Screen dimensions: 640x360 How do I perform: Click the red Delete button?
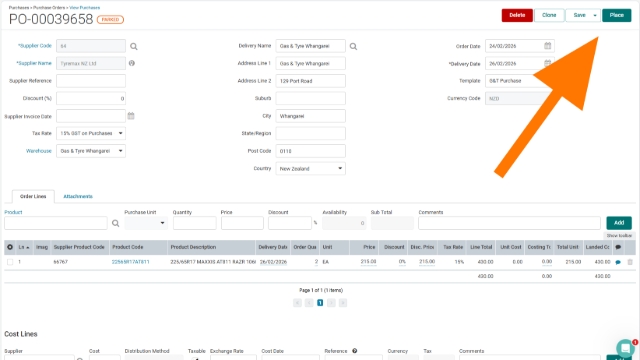517,16
